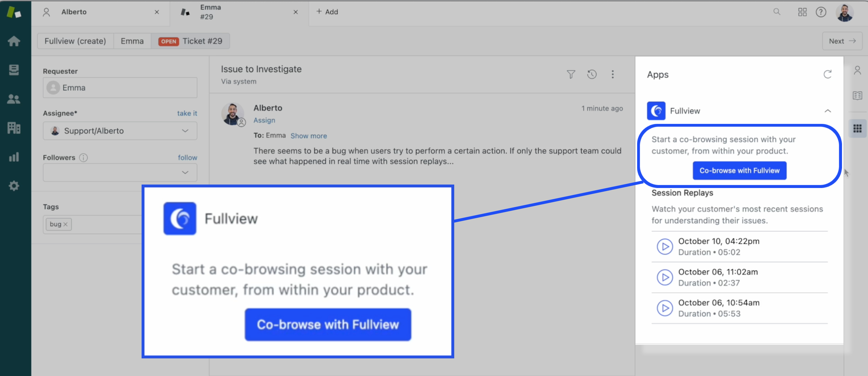Open the Home icon in sidebar
Viewport: 868px width, 376px height.
click(14, 41)
